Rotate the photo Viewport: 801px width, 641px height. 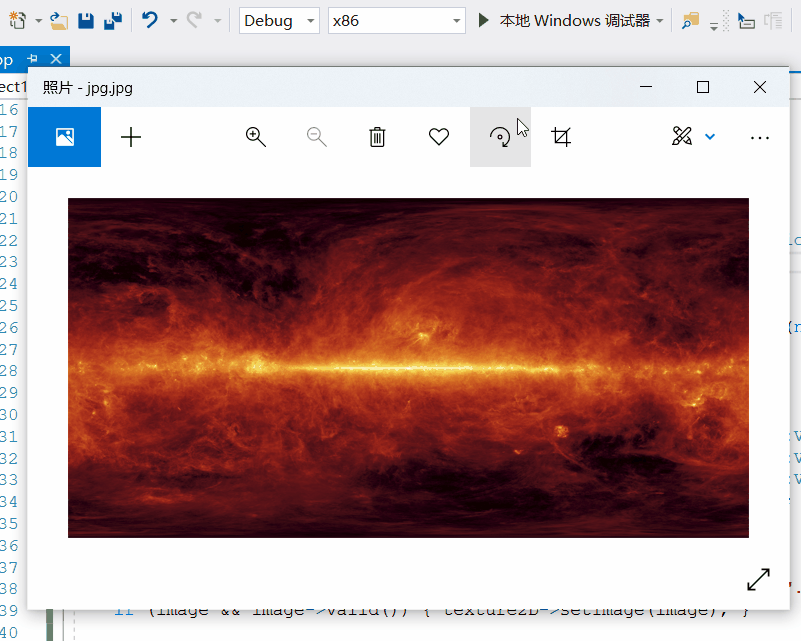(x=500, y=137)
